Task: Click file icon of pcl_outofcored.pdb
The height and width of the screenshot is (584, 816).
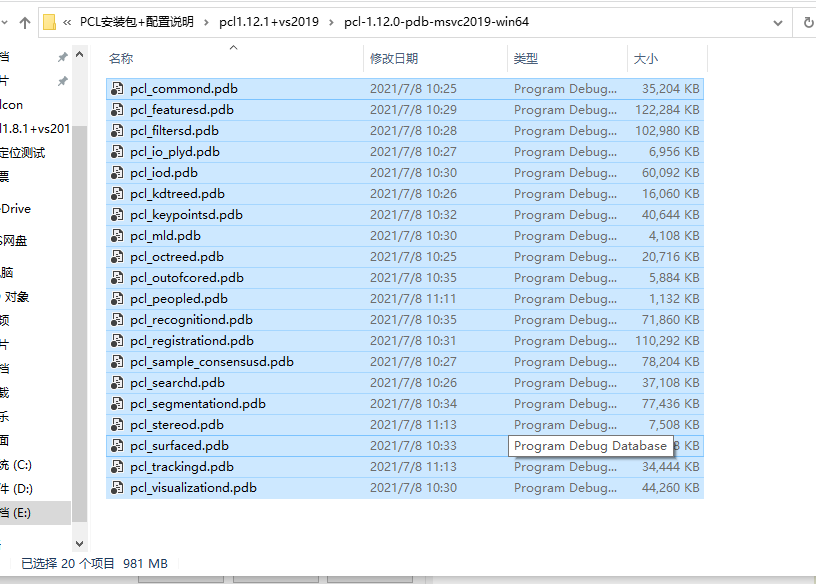Action: click(117, 277)
